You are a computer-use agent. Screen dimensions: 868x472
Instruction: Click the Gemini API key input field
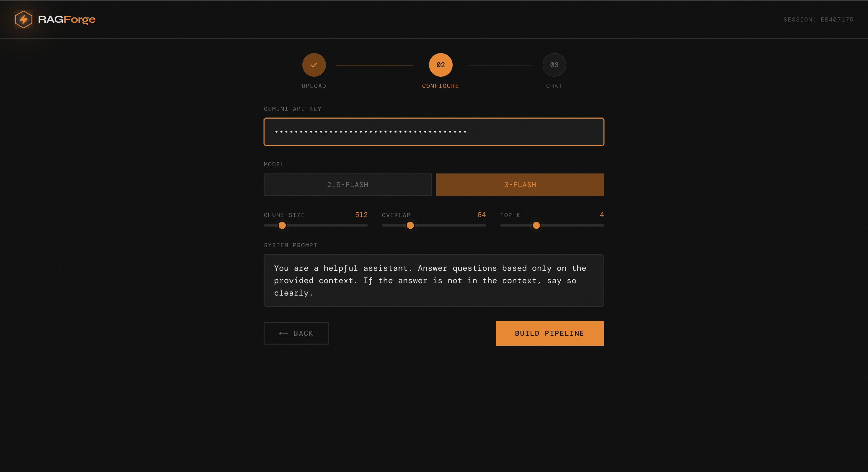[434, 132]
